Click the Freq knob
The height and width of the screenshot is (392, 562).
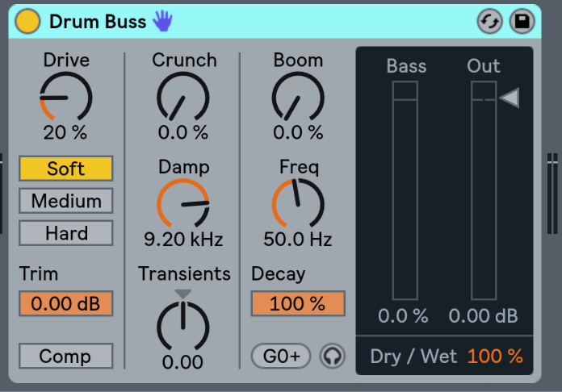[298, 204]
